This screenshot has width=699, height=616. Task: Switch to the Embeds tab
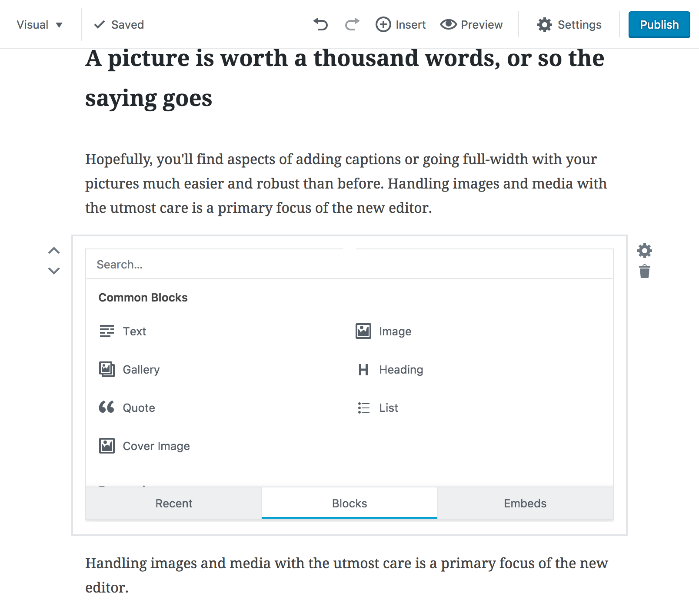pyautogui.click(x=525, y=503)
